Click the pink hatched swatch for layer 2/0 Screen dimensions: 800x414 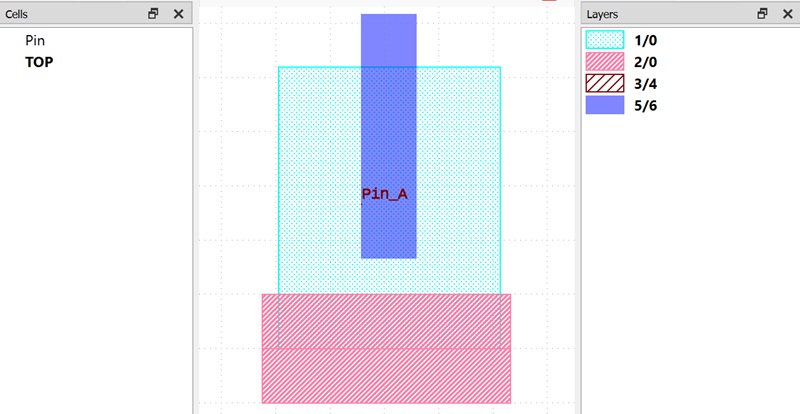[605, 62]
